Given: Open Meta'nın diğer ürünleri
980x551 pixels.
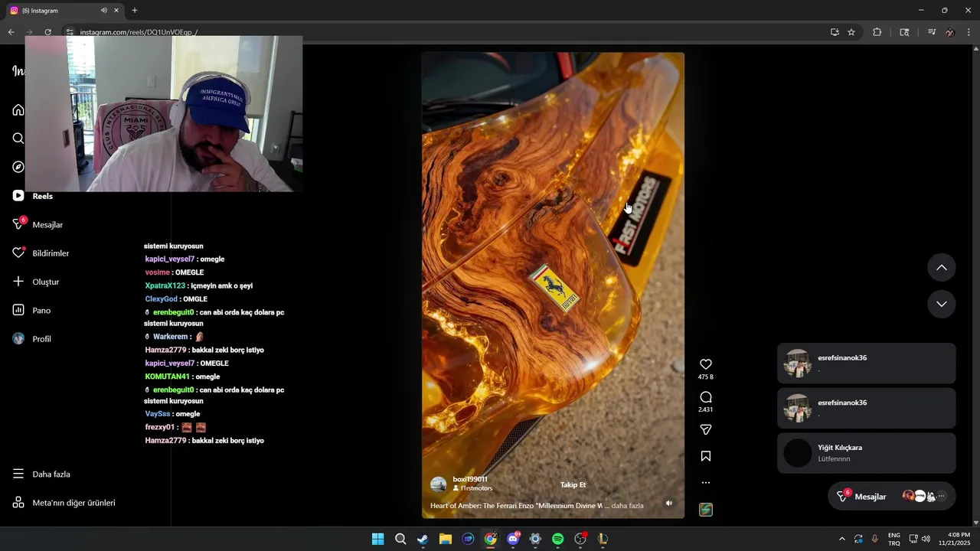Looking at the screenshot, I should [64, 503].
